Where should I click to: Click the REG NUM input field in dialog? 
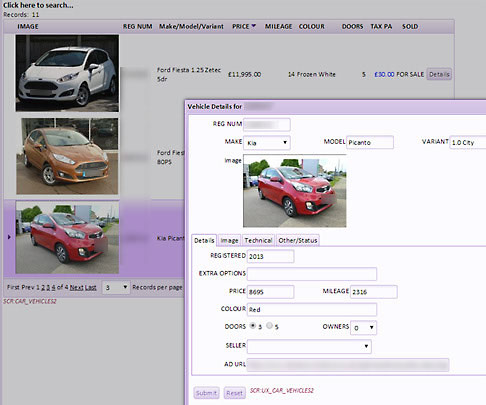tap(267, 125)
